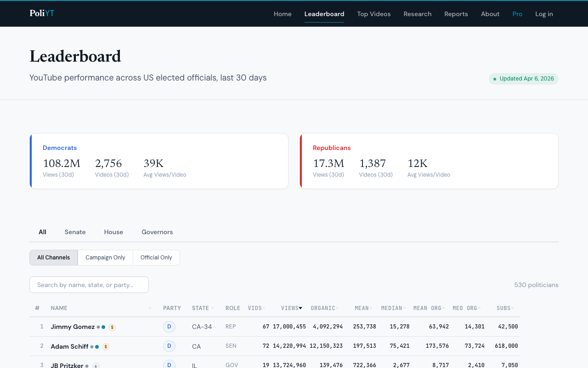Click the D party badge in Adam Schiff row
The image size is (588, 368).
(x=169, y=346)
